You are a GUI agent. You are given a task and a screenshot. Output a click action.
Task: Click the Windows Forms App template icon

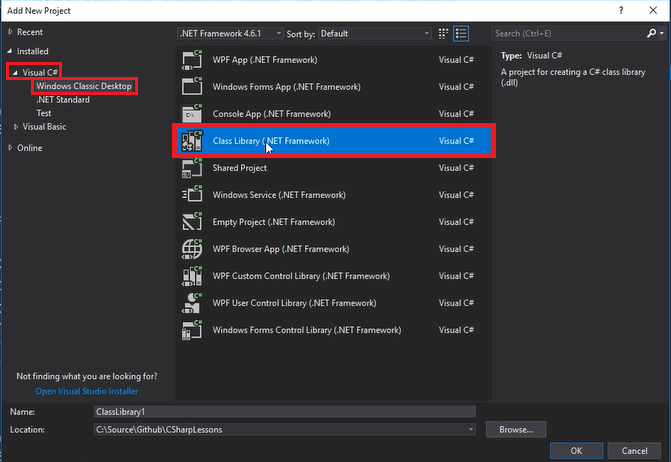pyautogui.click(x=192, y=86)
